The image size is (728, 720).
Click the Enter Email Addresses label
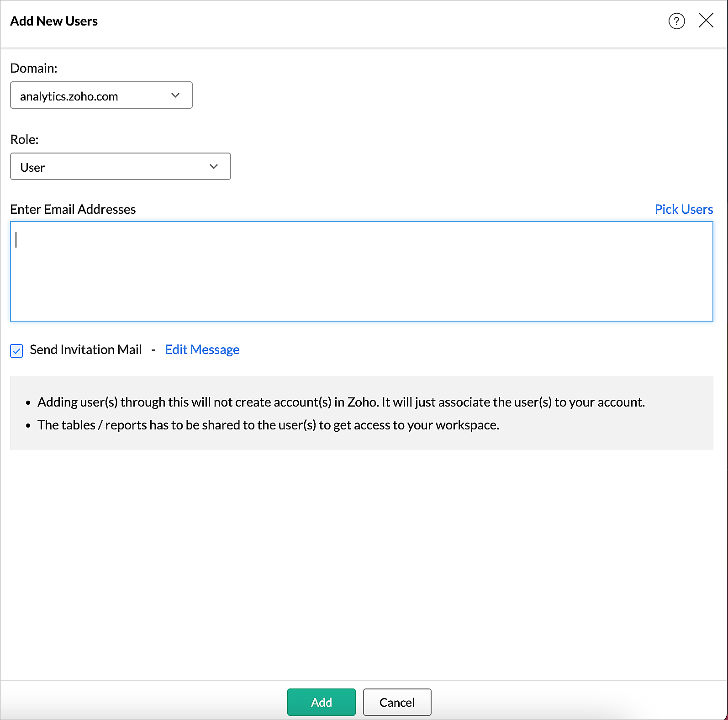click(x=73, y=209)
